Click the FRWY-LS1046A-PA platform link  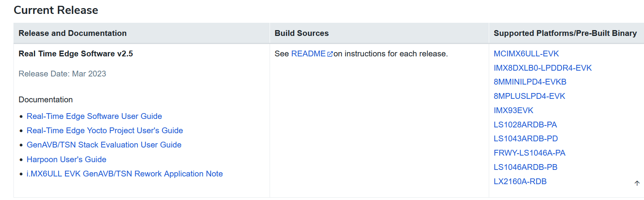529,153
